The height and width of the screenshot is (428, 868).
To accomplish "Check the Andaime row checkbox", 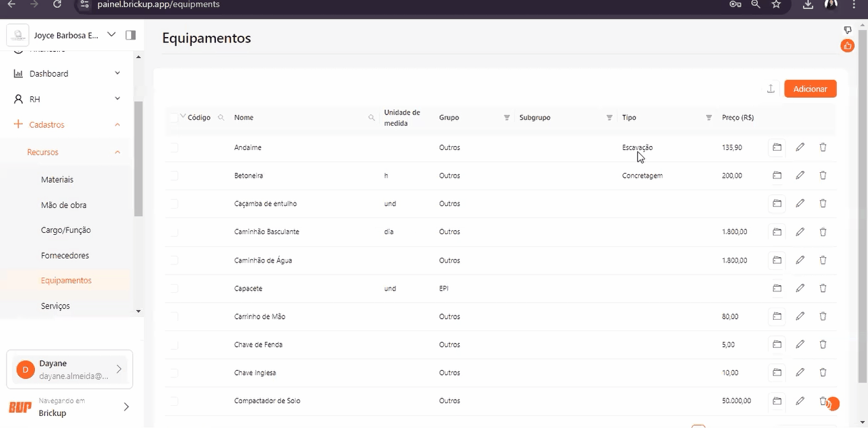I will 174,147.
